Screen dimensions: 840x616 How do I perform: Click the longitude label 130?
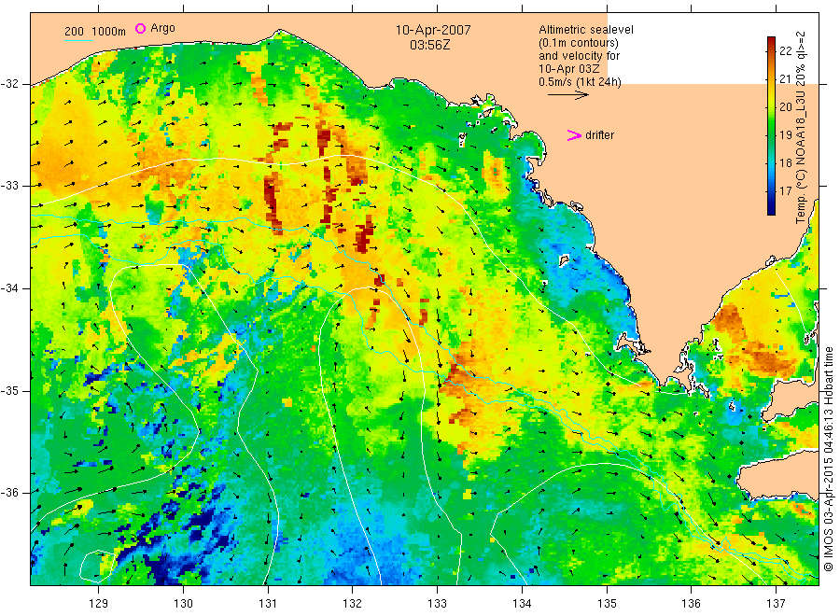[x=183, y=604]
